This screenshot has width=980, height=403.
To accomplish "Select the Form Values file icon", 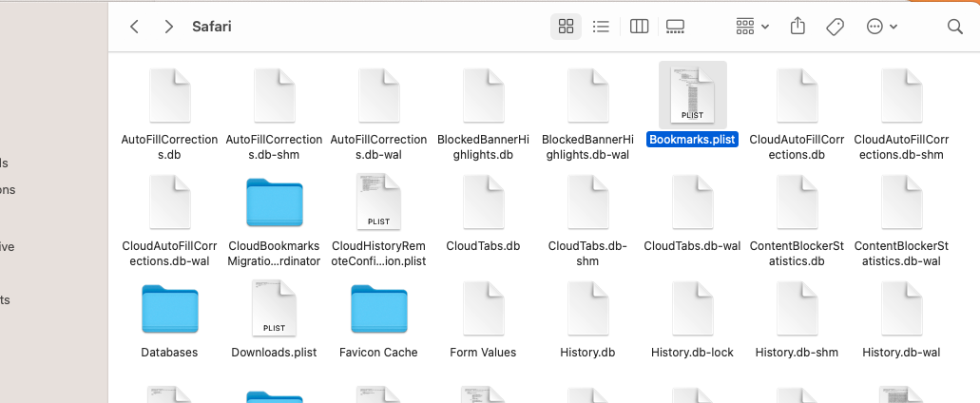I will pos(483,308).
